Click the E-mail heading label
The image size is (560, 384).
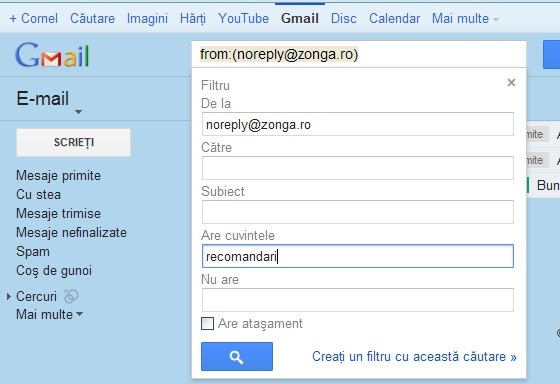coord(42,98)
